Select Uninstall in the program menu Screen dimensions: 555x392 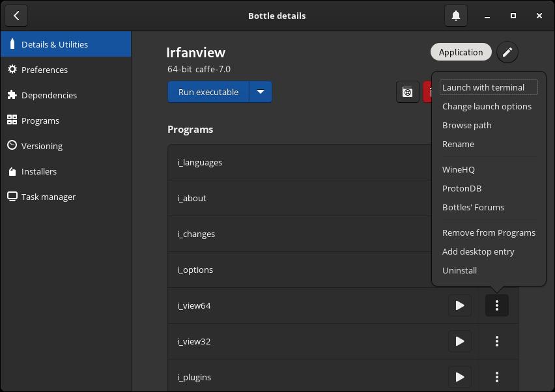tap(489, 271)
